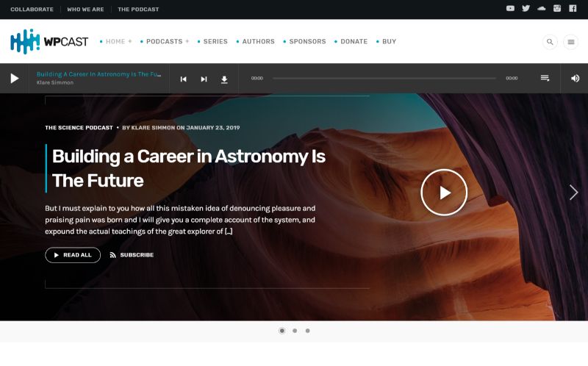Screen dimensions: 588x366
Task: Open the Donate menu item
Action: click(354, 42)
